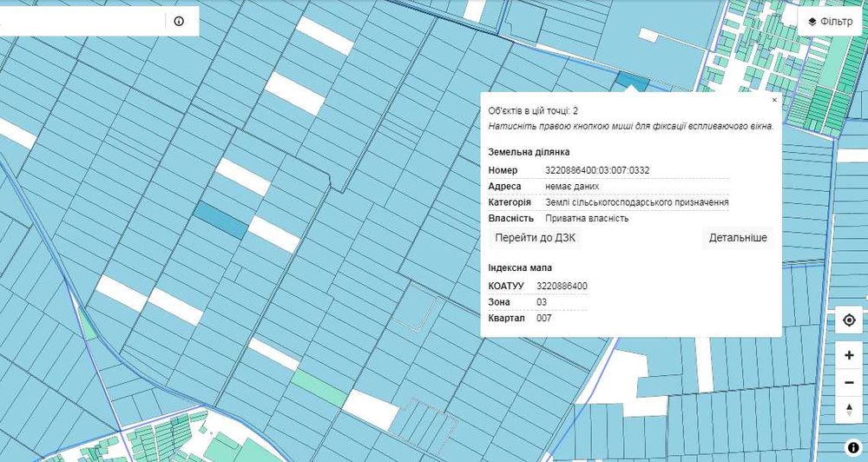868x462 pixels.
Task: Reset map north orientation compass
Action: [849, 410]
